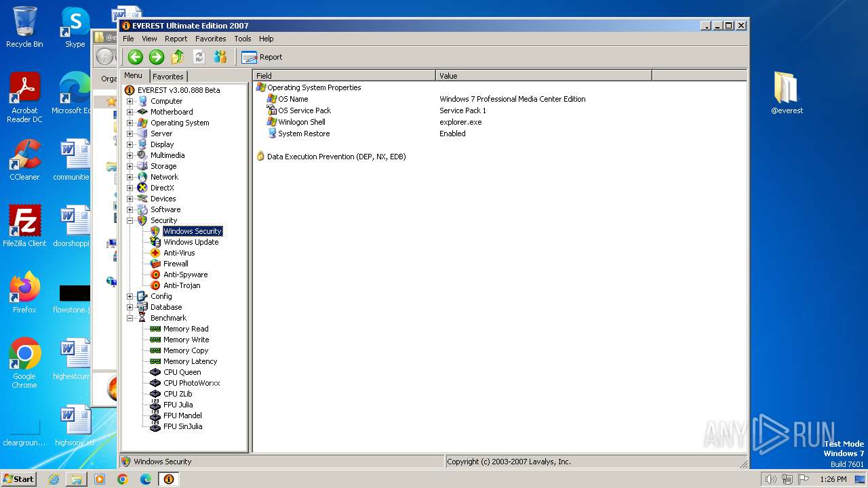Image resolution: width=868 pixels, height=488 pixels.
Task: Open the CCleaner desktop shortcut
Action: 24,161
